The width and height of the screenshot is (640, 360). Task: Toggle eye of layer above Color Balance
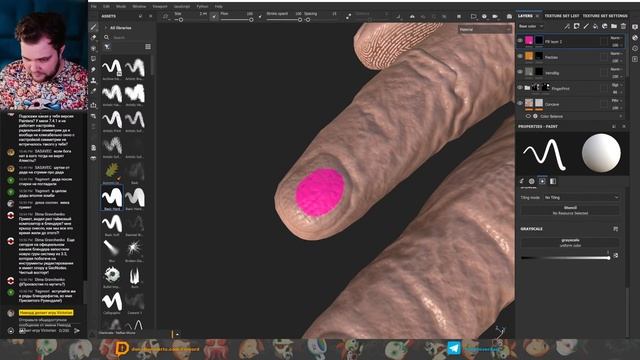pyautogui.click(x=520, y=103)
